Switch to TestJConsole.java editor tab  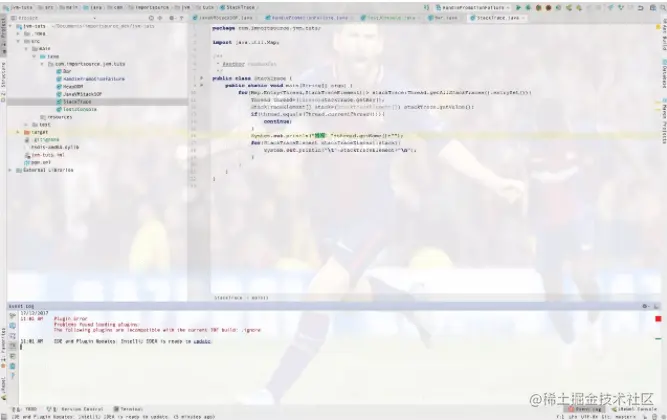[x=388, y=18]
